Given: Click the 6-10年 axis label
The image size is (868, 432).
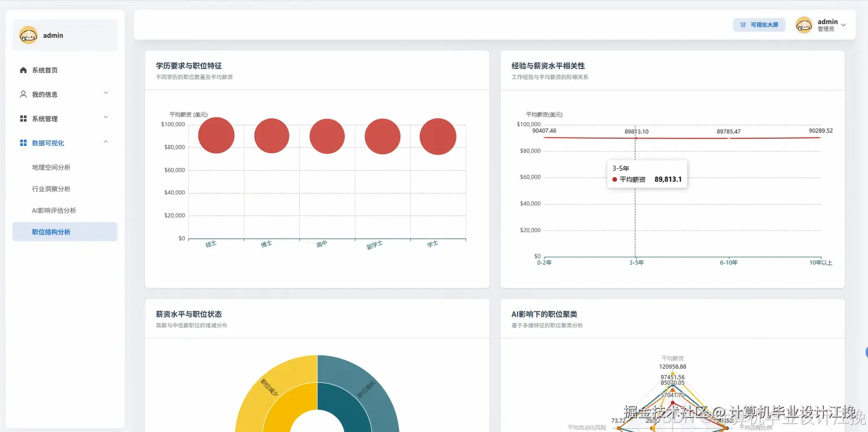Looking at the screenshot, I should 729,262.
